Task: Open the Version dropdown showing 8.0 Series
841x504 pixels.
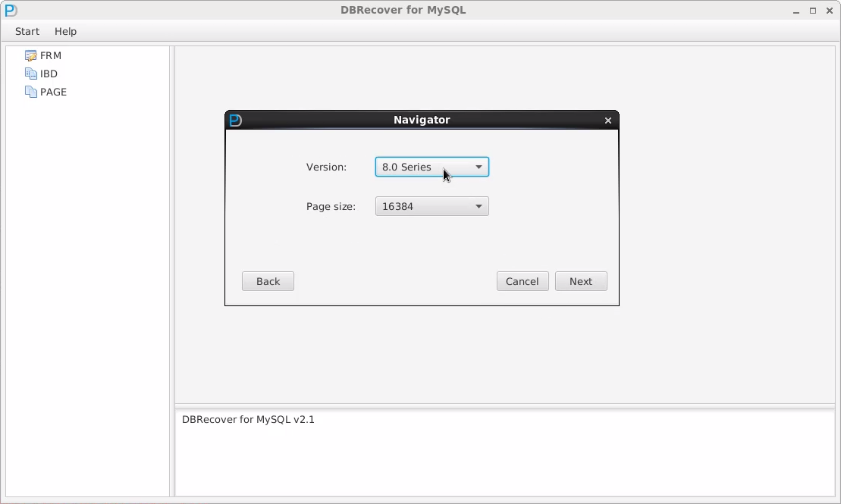Action: [431, 167]
